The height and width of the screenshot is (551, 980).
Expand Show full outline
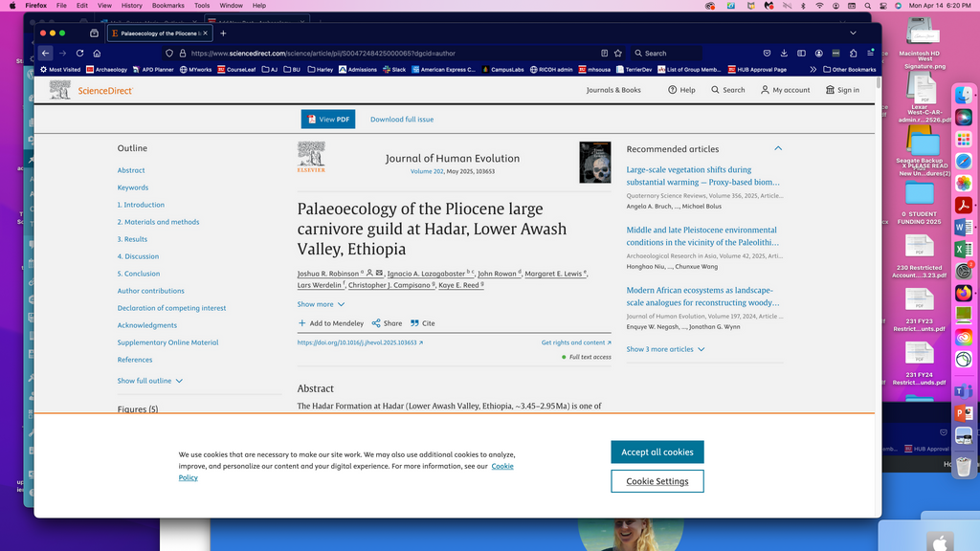[x=150, y=381]
